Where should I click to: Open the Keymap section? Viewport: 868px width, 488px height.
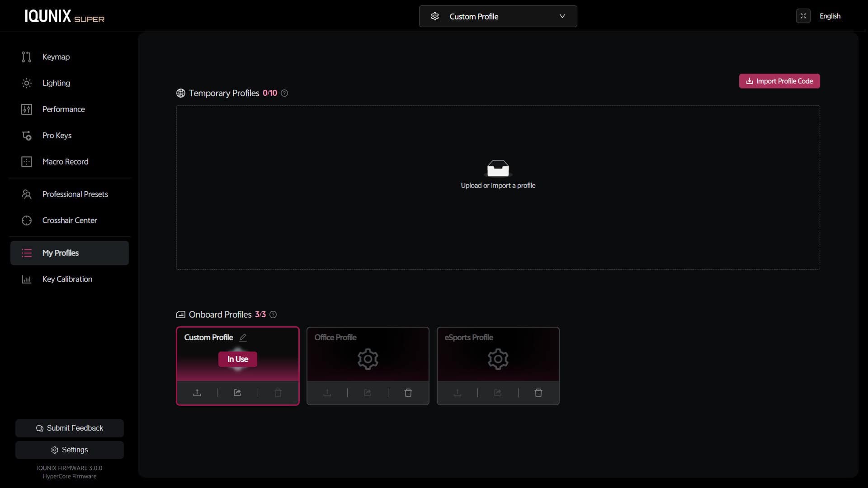click(70, 57)
